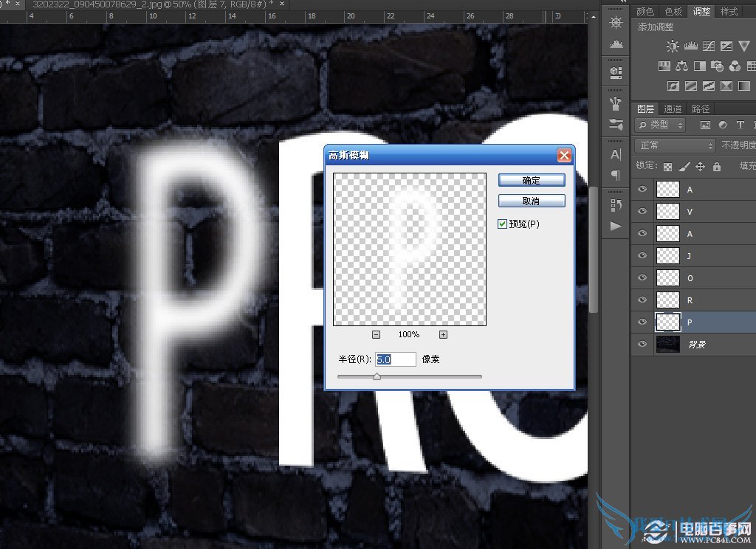756x549 pixels.
Task: Open the 类型 layer filter dropdown
Action: point(660,125)
